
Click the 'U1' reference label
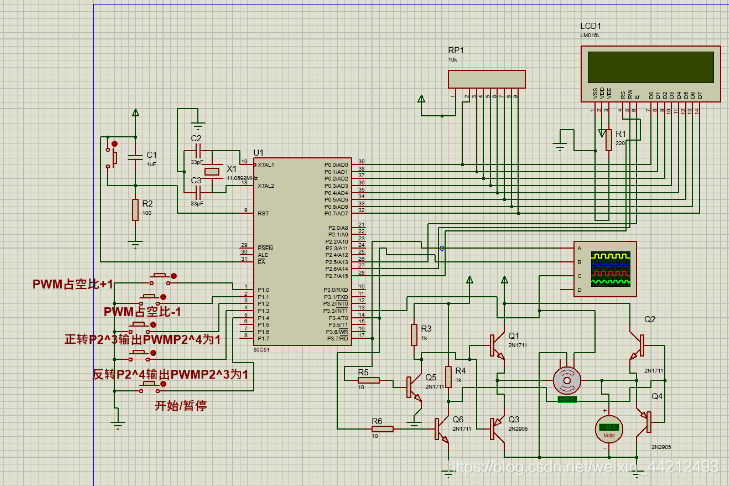tap(258, 153)
